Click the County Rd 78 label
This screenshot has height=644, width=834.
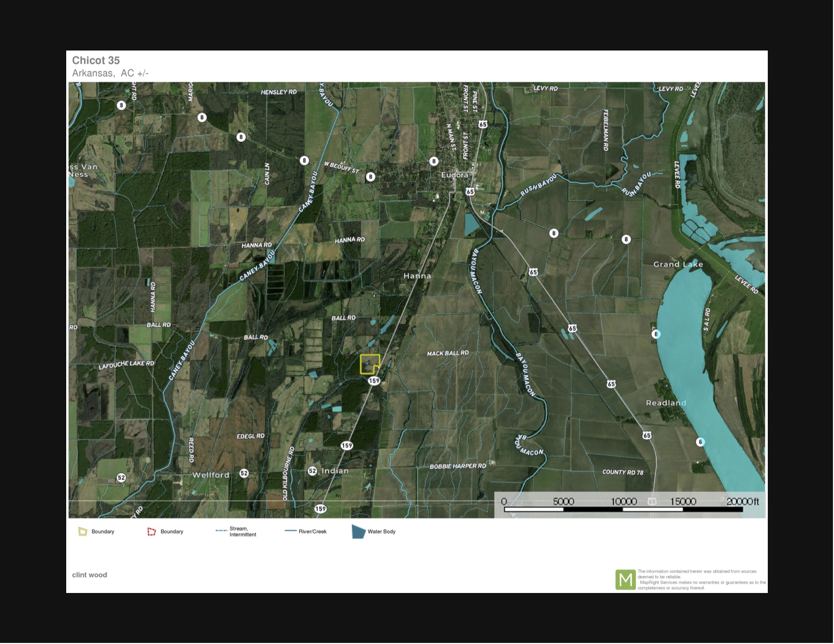623,472
